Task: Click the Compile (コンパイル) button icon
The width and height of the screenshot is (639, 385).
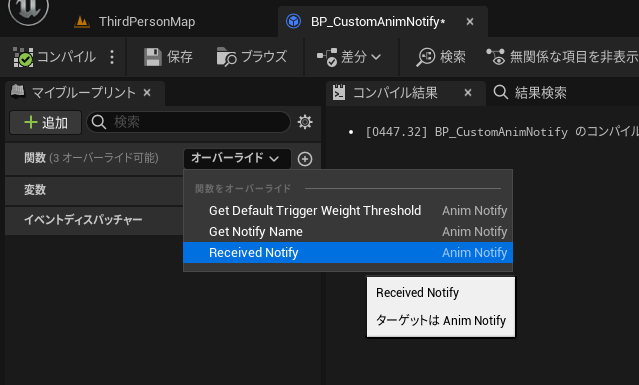Action: (23, 57)
